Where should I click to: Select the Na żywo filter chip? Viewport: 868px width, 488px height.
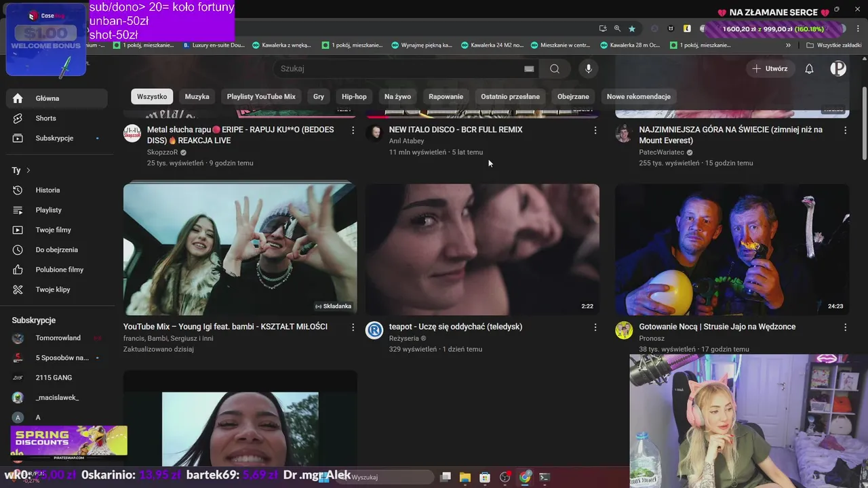point(397,96)
